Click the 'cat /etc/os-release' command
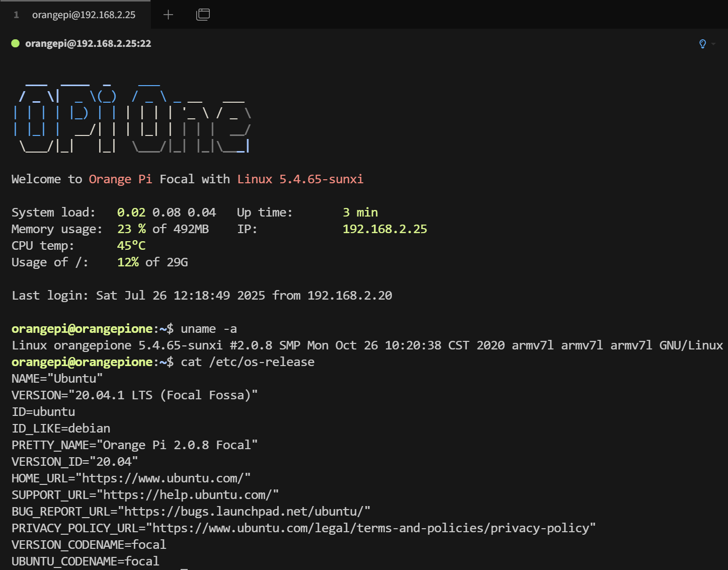This screenshot has height=570, width=728. coord(248,362)
